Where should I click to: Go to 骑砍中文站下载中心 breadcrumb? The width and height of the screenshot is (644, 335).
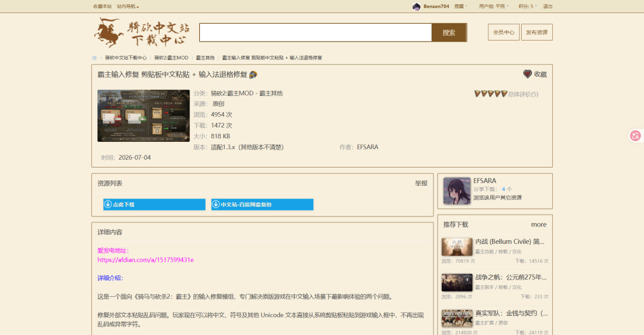(x=126, y=58)
